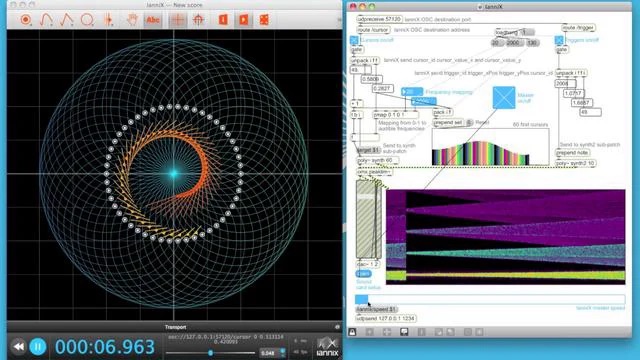Click the blue IanniX master speed slider
The image size is (640, 360).
pyautogui.click(x=490, y=299)
